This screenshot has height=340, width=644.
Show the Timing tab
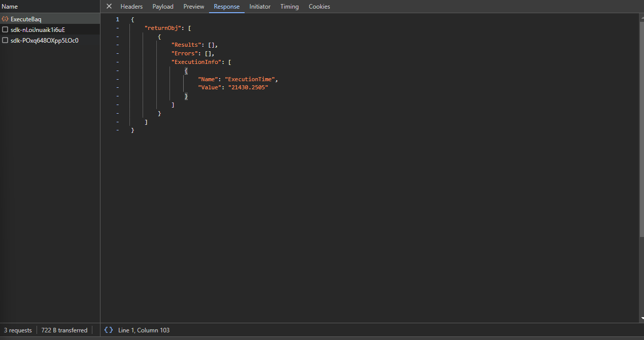point(289,7)
